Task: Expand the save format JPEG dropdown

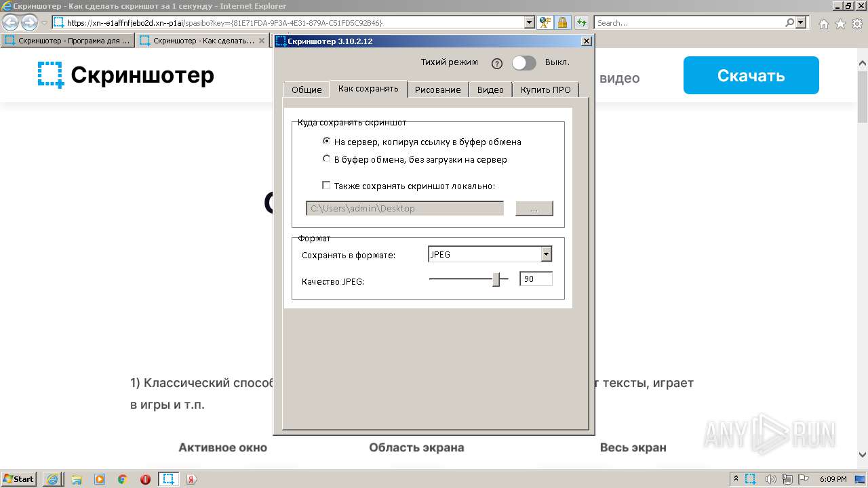Action: pos(547,254)
